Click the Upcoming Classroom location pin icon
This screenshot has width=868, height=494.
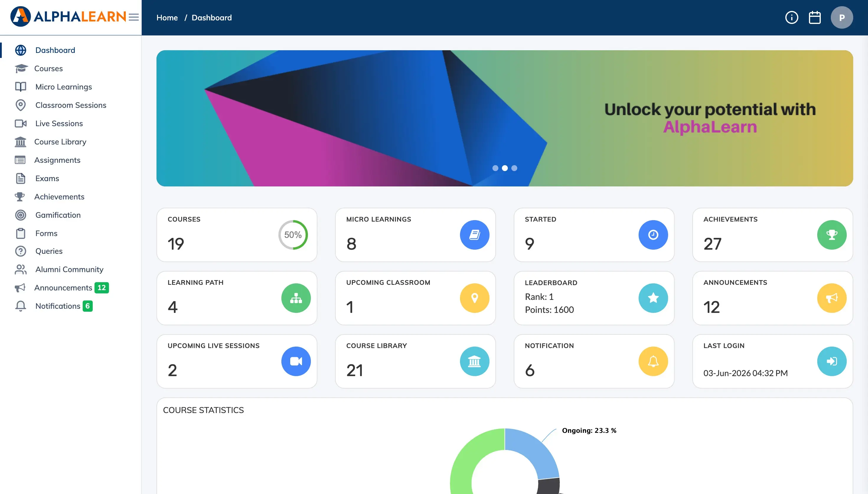474,298
